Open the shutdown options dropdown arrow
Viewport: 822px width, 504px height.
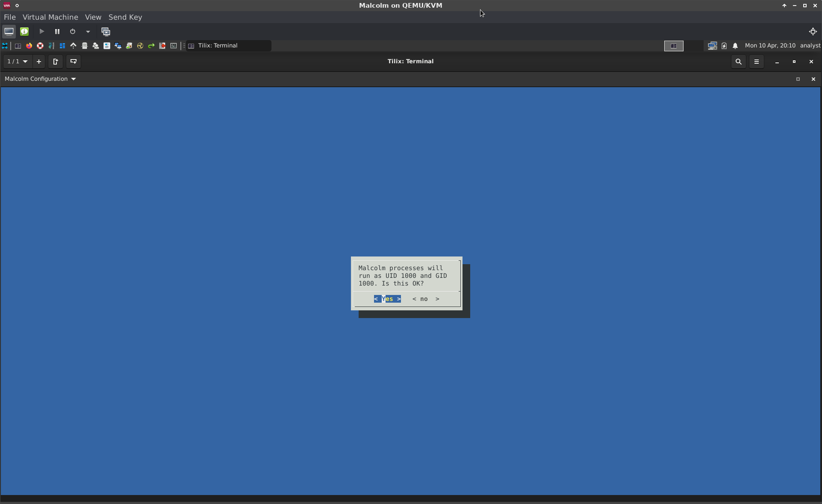point(88,32)
